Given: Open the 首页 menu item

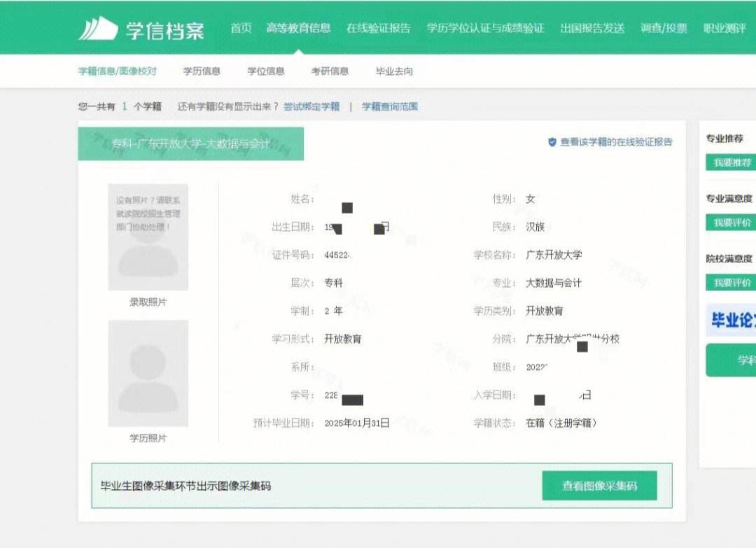Looking at the screenshot, I should [241, 28].
